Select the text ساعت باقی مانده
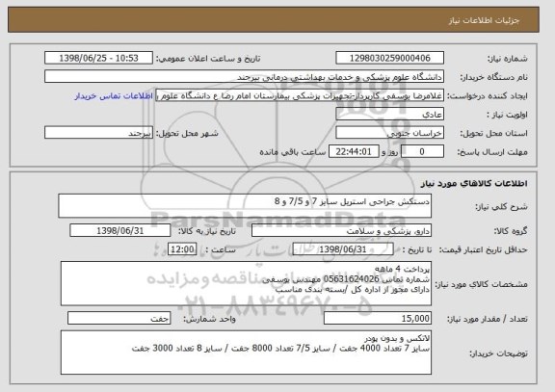The width and height of the screenshot is (555, 392). coord(293,152)
